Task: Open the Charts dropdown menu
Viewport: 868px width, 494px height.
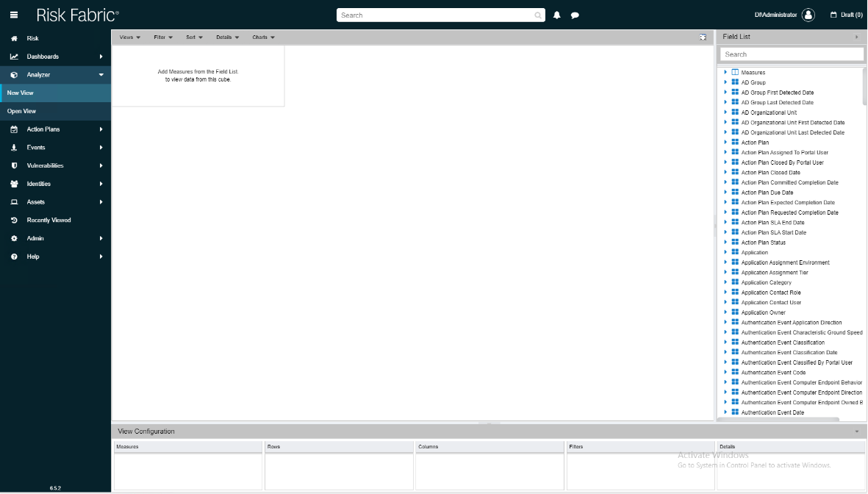Action: pos(263,37)
